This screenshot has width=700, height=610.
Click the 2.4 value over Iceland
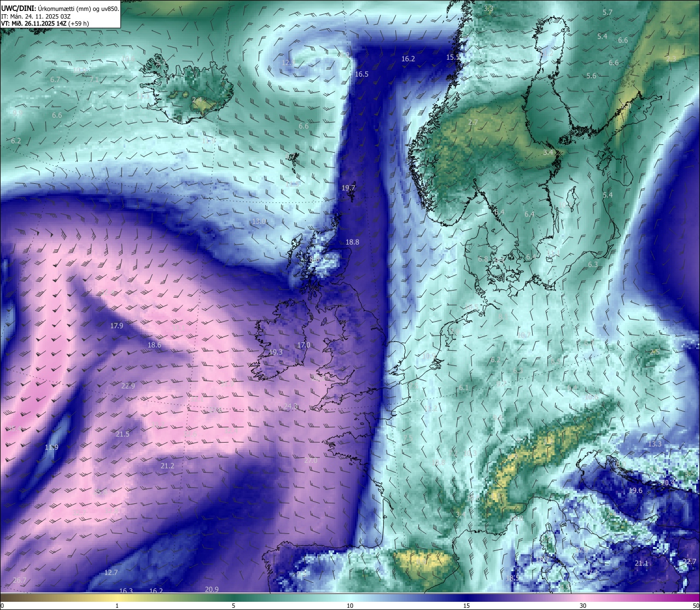(196, 100)
